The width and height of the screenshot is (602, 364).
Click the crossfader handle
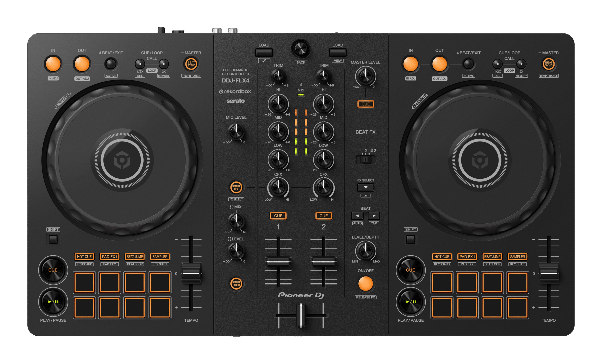click(x=301, y=315)
